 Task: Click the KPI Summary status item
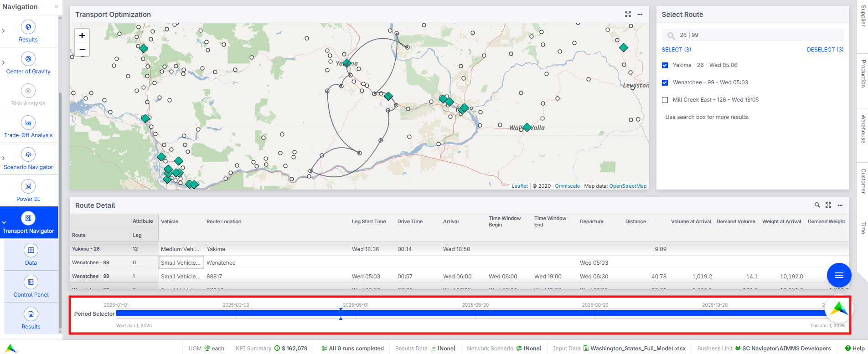click(272, 348)
